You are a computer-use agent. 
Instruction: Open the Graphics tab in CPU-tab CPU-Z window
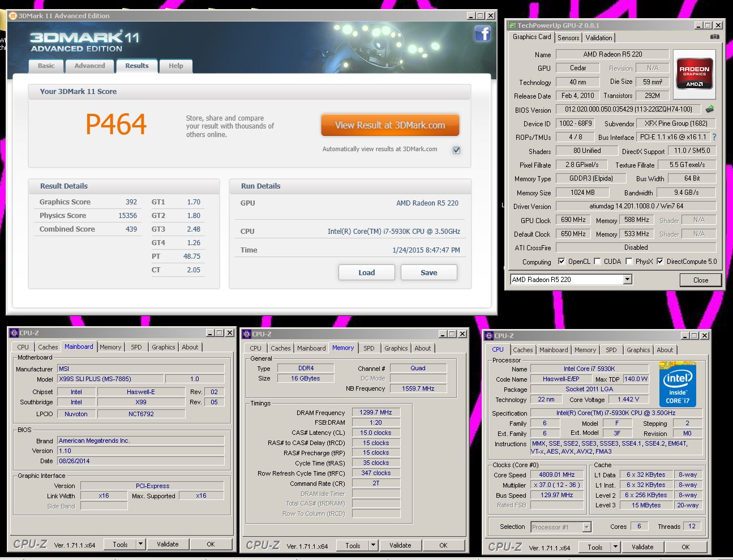click(x=638, y=350)
